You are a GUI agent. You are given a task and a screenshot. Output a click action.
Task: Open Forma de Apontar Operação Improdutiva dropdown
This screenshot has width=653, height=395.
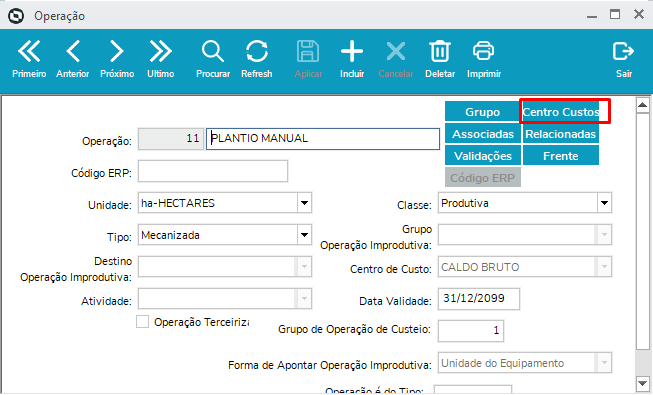point(604,363)
